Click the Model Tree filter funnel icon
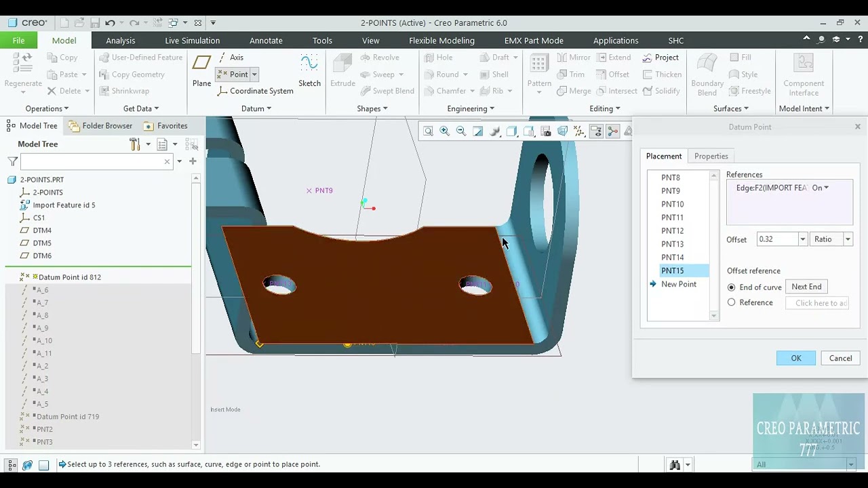 12,161
